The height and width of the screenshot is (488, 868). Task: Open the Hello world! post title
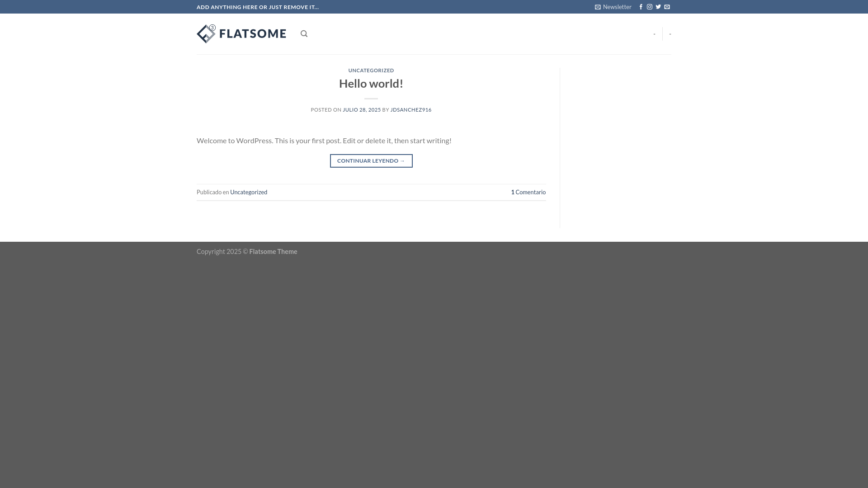[x=371, y=84]
